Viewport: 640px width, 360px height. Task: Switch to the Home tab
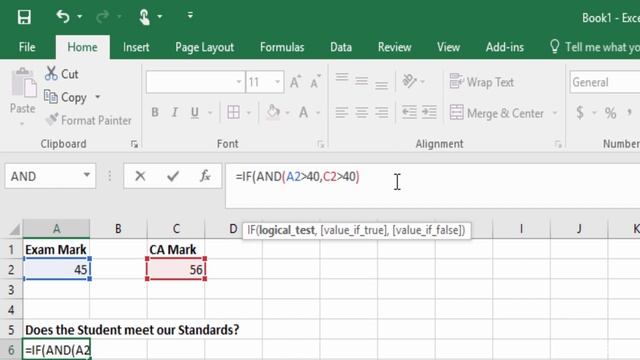point(82,47)
